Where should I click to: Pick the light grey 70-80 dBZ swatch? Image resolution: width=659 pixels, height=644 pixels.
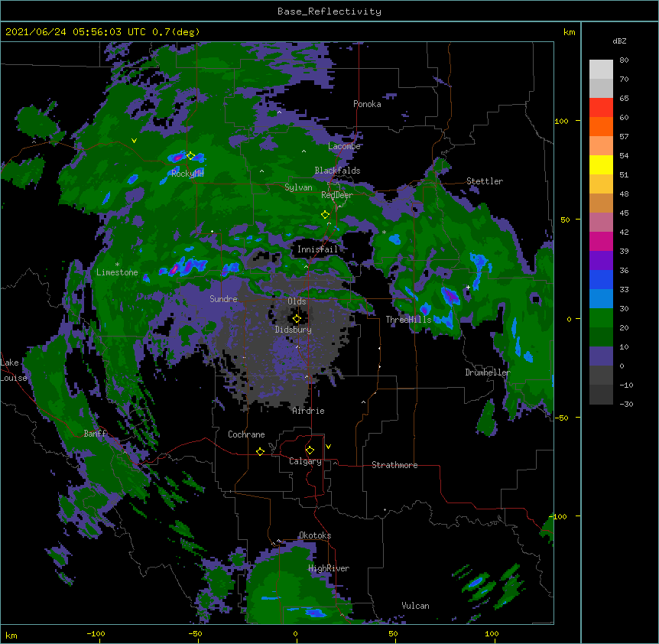click(x=601, y=70)
